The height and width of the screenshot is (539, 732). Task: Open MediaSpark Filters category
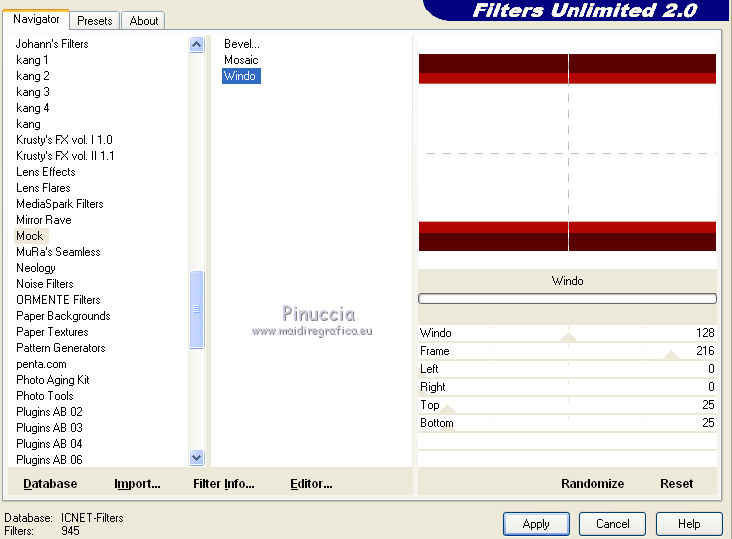(59, 204)
